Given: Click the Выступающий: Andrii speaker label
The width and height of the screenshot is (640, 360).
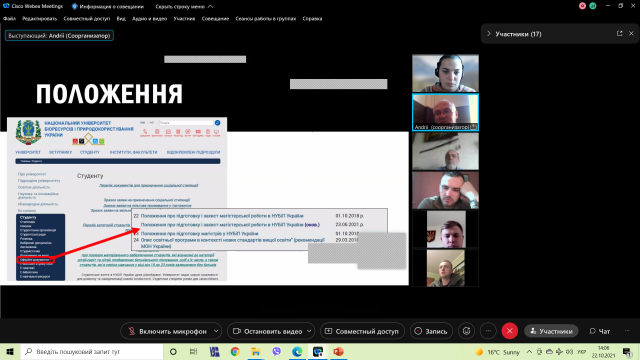Looking at the screenshot, I should 59,36.
